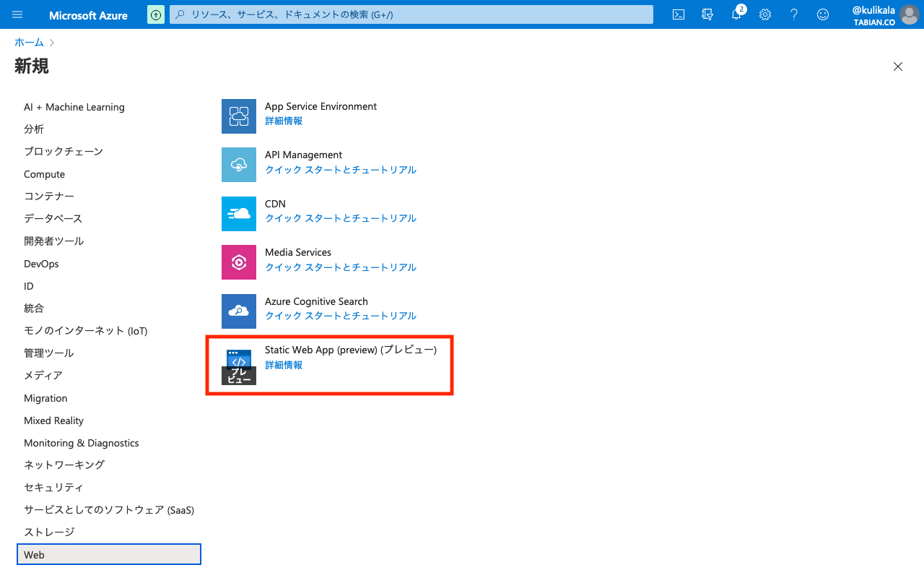Select the データベース category
Screen dimensions: 924x578
point(53,219)
